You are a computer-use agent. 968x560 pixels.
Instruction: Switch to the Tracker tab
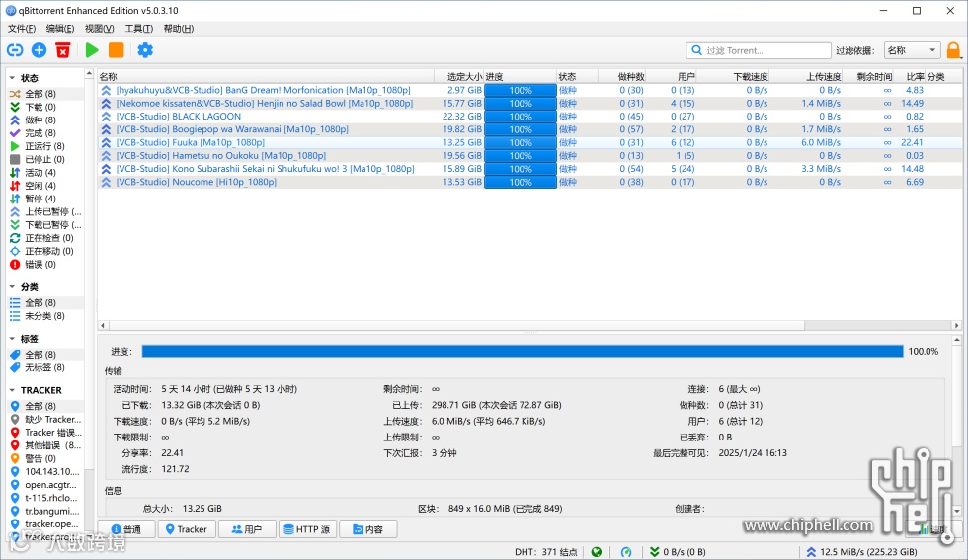point(187,529)
